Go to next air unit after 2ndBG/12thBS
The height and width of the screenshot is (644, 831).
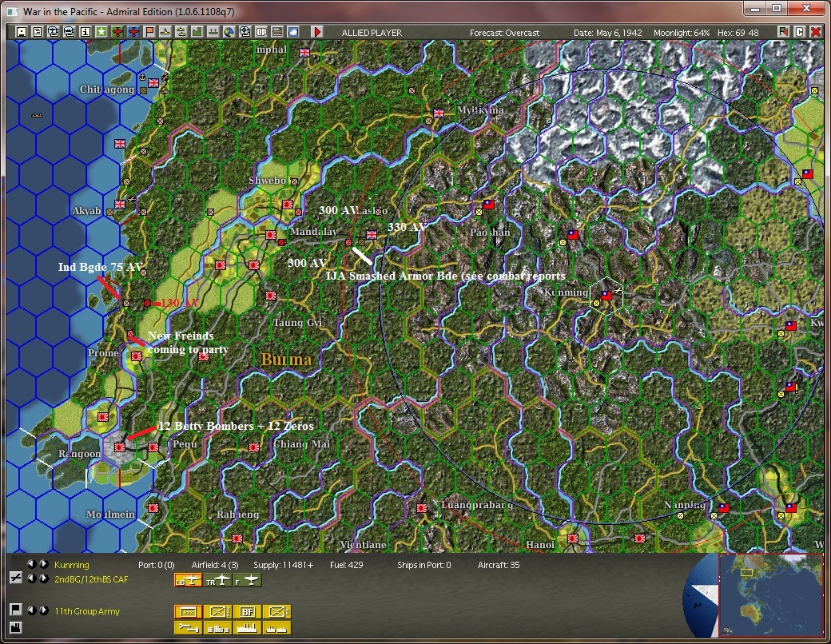[43, 578]
